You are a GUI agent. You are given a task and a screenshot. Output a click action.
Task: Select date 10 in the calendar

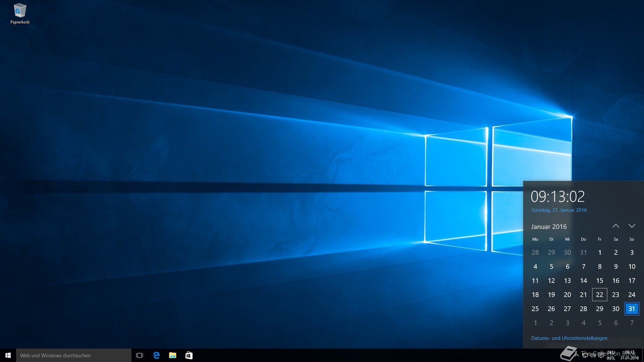[x=632, y=266]
